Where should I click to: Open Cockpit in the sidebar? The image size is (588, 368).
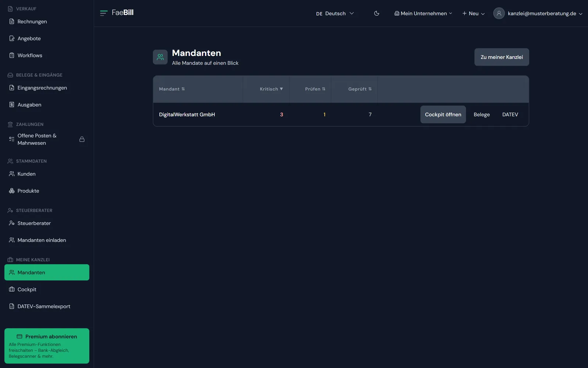click(47, 289)
